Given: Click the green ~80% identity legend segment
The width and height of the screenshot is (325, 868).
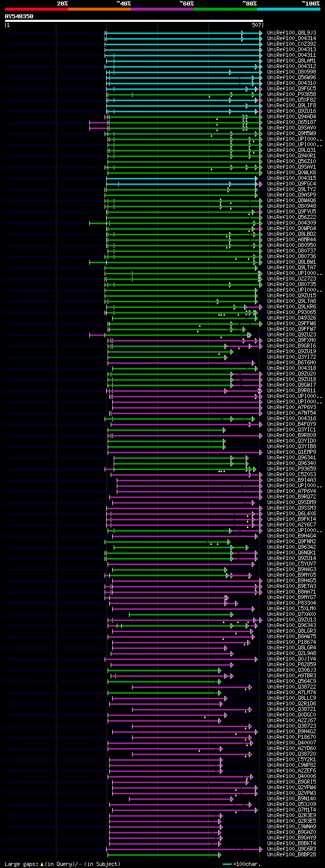Looking at the screenshot, I should coord(225,9).
